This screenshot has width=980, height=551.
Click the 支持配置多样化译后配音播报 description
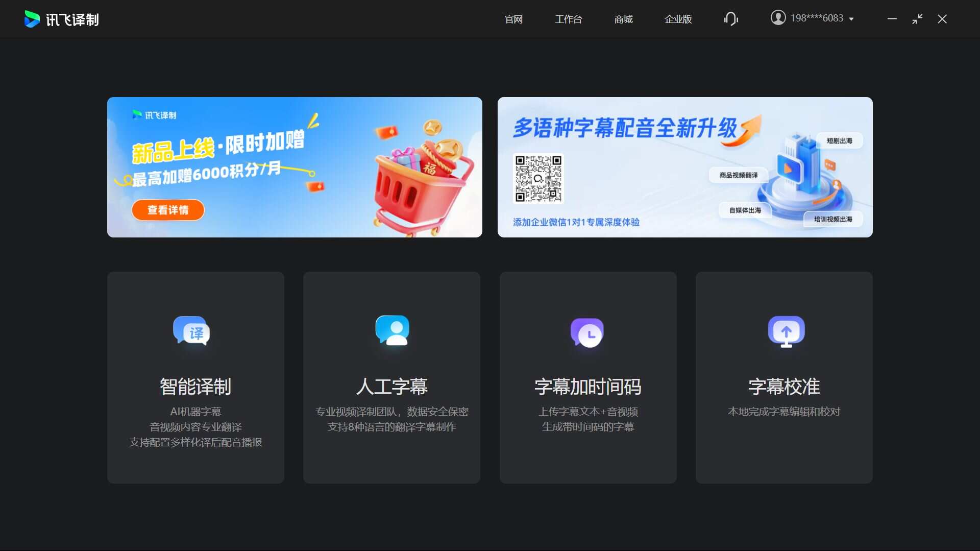(x=195, y=442)
